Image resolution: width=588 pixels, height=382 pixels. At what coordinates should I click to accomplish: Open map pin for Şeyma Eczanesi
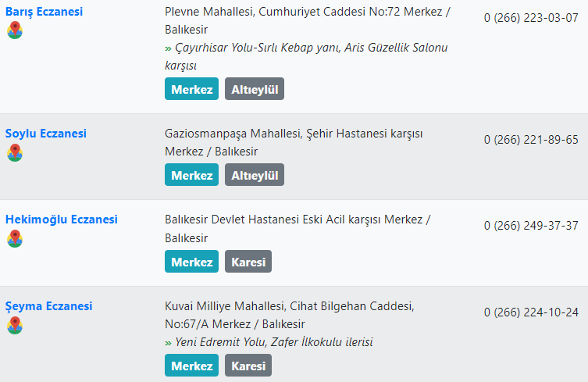[x=15, y=325]
